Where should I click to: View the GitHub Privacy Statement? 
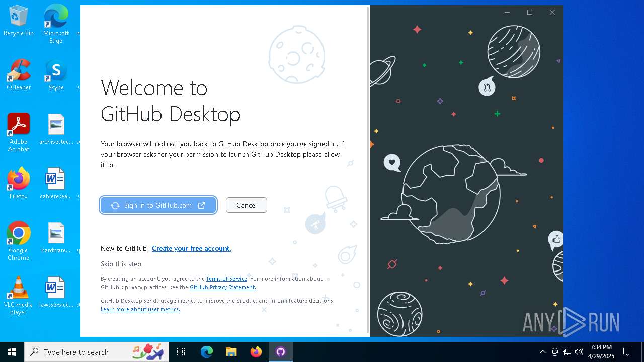pos(223,287)
